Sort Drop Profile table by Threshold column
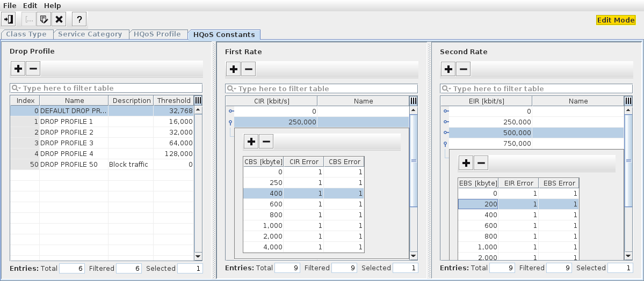Viewport: 644px width, 281px height. point(173,100)
